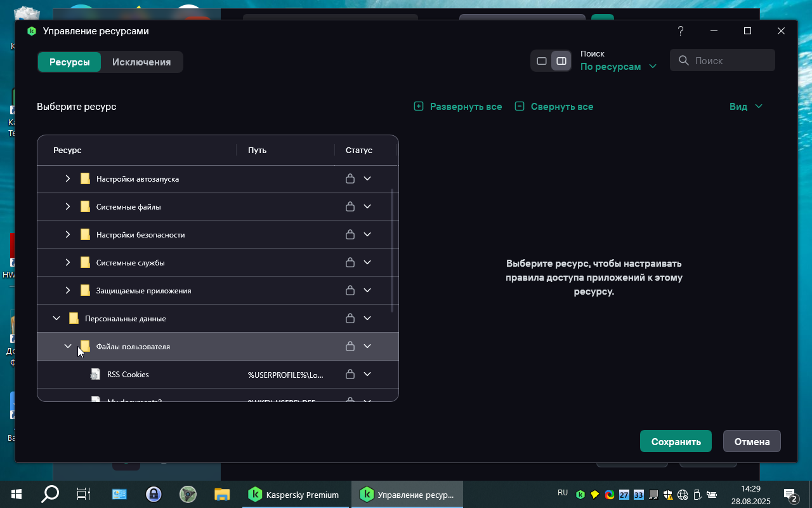Switch to the Ресурсы tab
Image resolution: width=812 pixels, height=508 pixels.
(69, 62)
